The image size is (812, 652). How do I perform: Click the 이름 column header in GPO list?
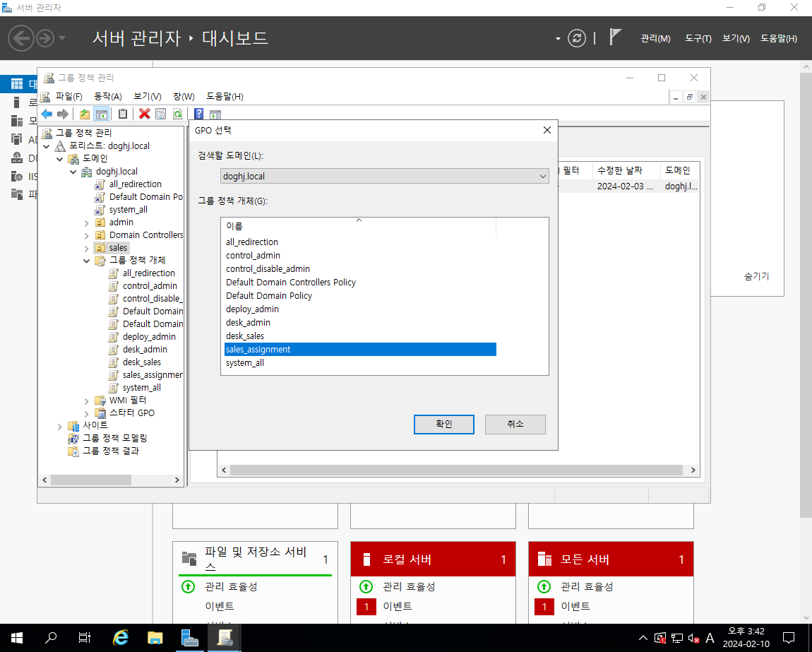360,226
